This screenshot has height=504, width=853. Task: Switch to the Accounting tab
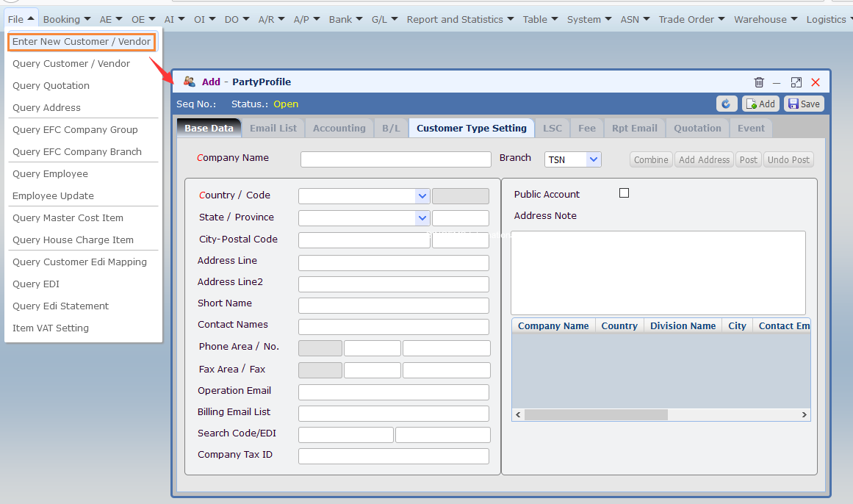339,128
